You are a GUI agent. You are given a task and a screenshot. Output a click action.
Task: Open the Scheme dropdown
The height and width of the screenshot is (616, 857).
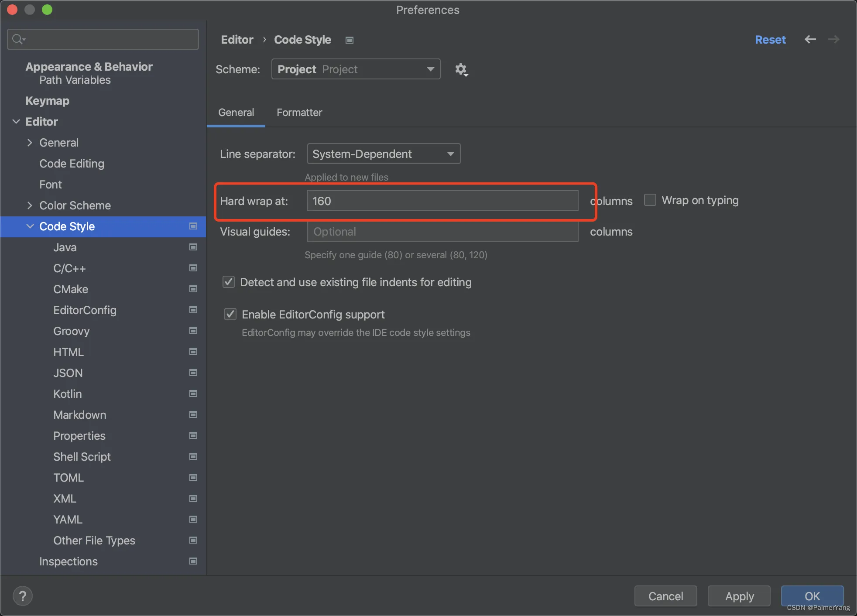pyautogui.click(x=356, y=69)
